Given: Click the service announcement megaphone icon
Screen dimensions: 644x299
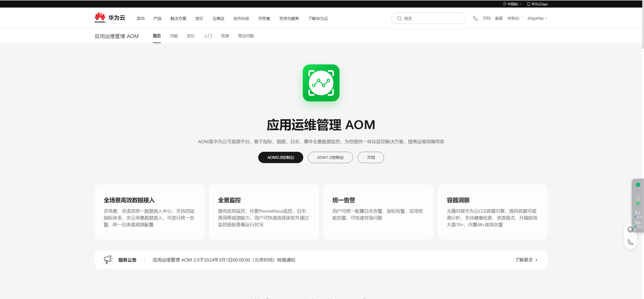Looking at the screenshot, I should tap(108, 259).
